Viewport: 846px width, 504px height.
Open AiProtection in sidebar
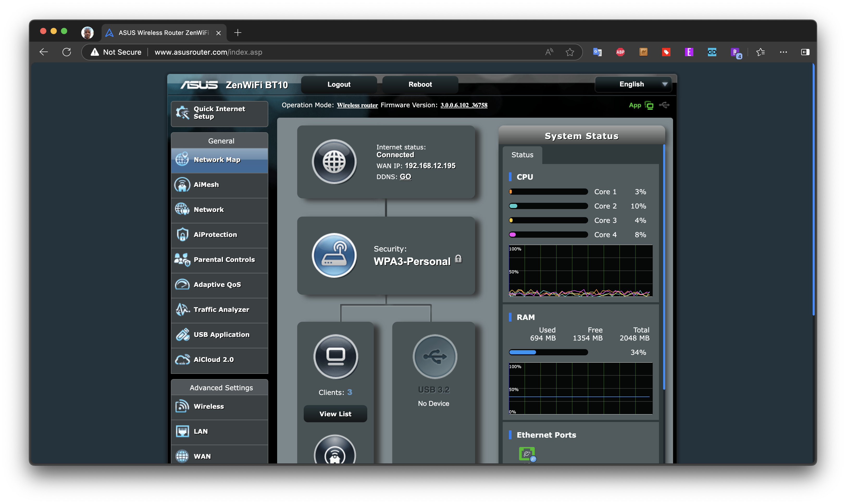point(220,235)
